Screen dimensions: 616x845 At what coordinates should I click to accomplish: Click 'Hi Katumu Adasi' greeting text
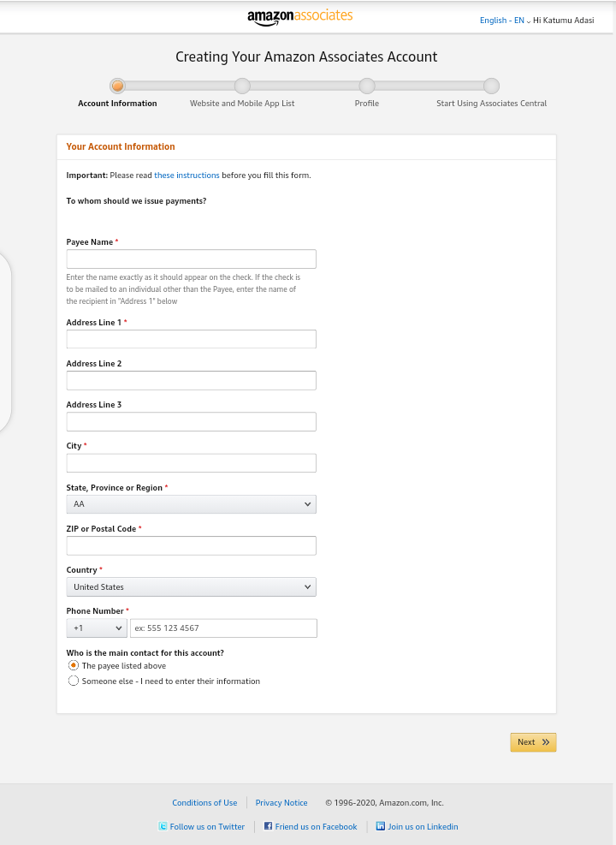tap(564, 21)
